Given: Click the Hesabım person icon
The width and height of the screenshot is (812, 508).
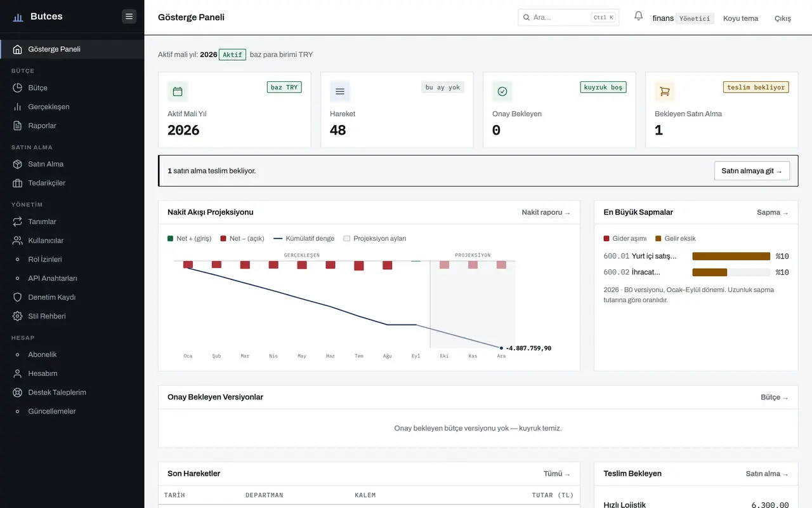Looking at the screenshot, I should tap(18, 373).
